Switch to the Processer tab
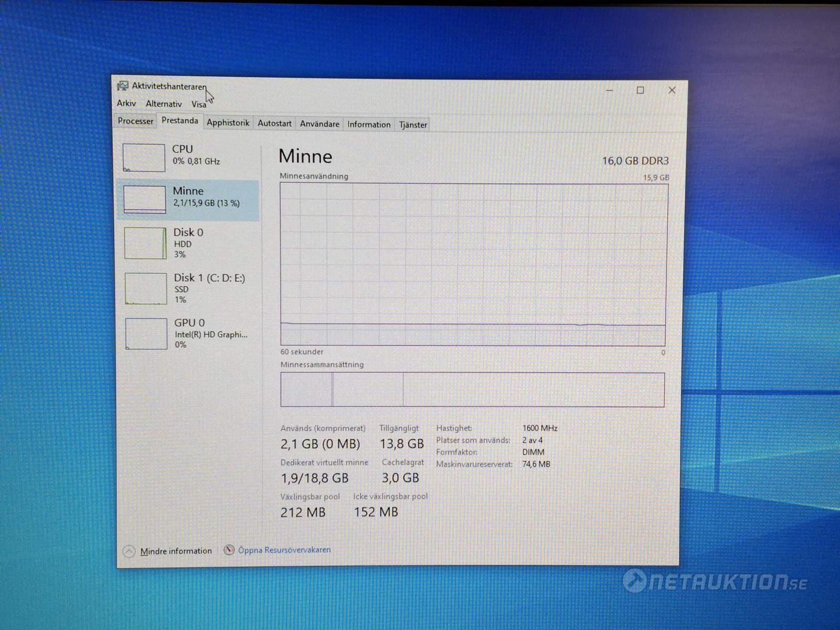Screen dimensions: 840x630 pos(135,121)
